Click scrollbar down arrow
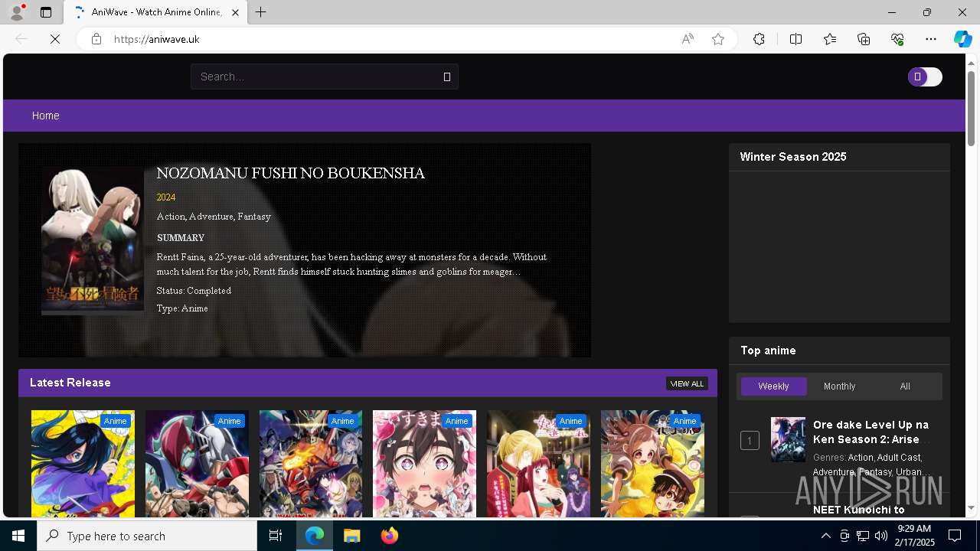Screen dimensions: 980x551 pyautogui.click(x=972, y=507)
